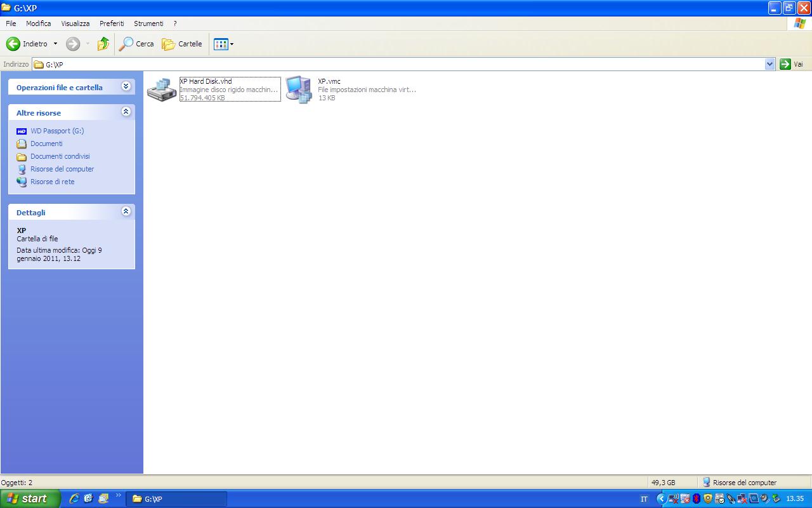Click the Start button

click(30, 499)
